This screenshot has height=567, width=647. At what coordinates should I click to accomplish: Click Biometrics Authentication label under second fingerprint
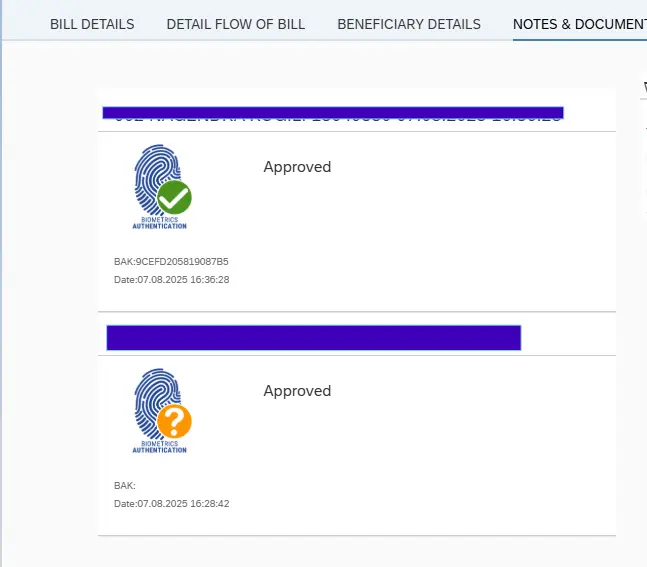point(159,447)
